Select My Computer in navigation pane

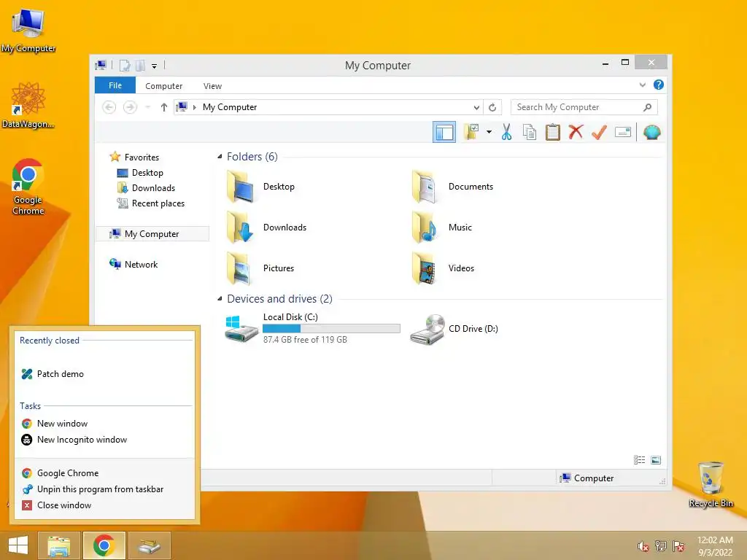pyautogui.click(x=152, y=234)
